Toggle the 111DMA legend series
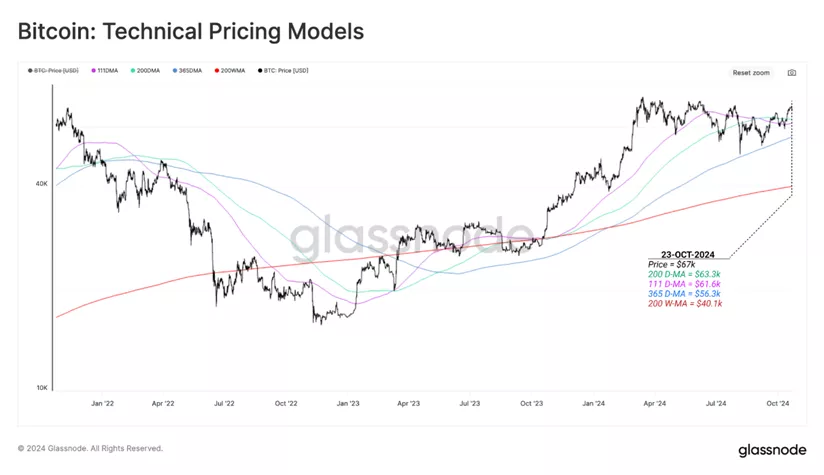Image resolution: width=824 pixels, height=475 pixels. [x=105, y=70]
